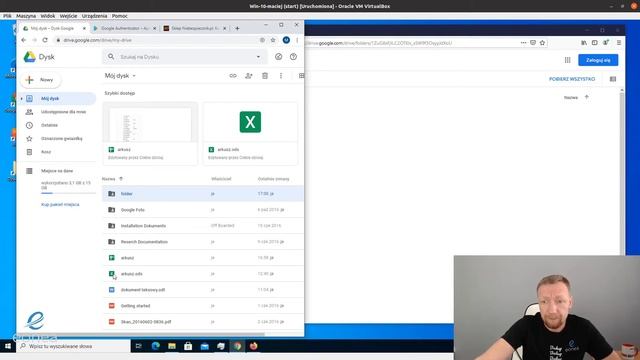Click the Ostatnia zmiana column header

[x=273, y=179]
